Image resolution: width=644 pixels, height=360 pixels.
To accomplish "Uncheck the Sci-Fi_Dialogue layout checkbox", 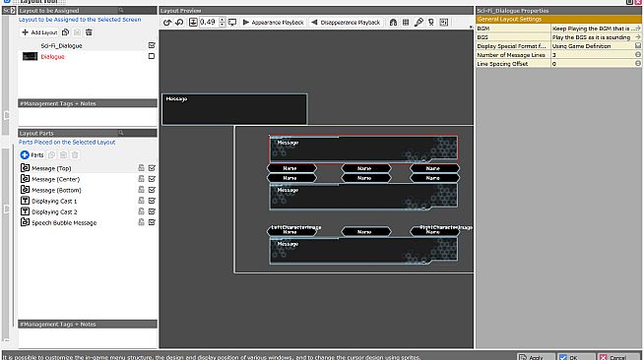I will click(x=152, y=45).
